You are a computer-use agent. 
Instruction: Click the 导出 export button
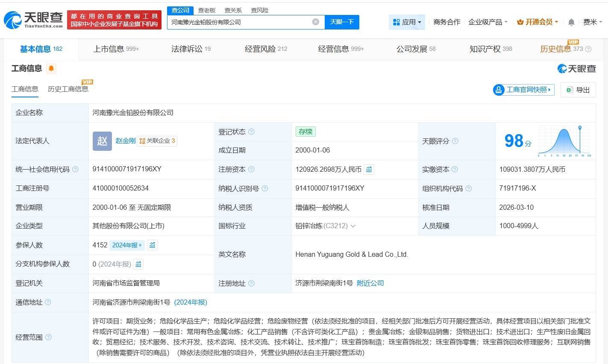[578, 90]
